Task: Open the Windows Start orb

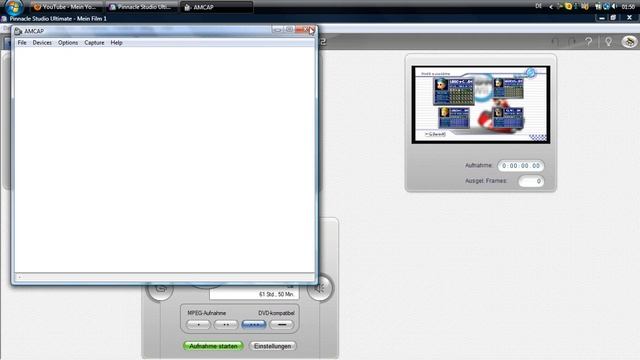Action: coord(14,6)
